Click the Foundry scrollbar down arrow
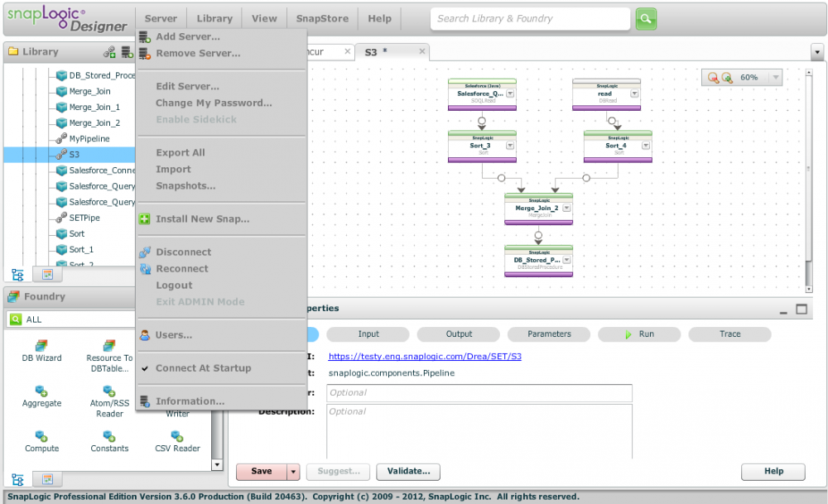Image resolution: width=828 pixels, height=504 pixels. pyautogui.click(x=216, y=465)
